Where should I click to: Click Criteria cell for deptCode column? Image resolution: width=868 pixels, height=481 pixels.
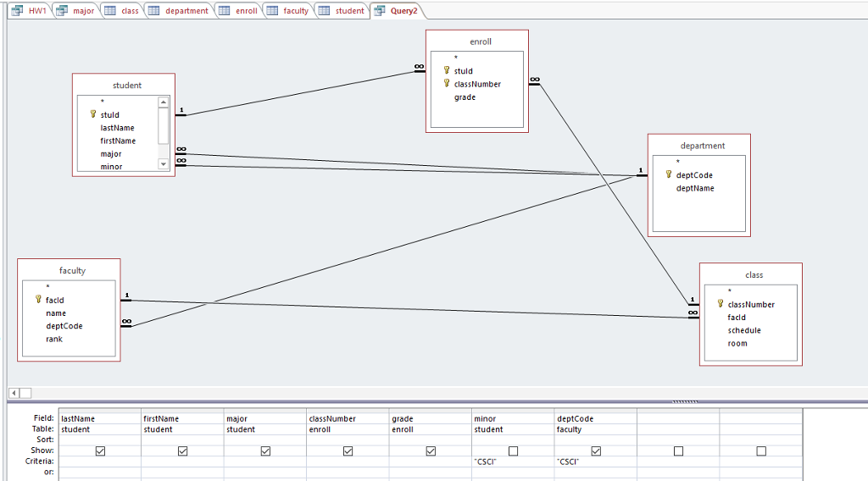596,462
